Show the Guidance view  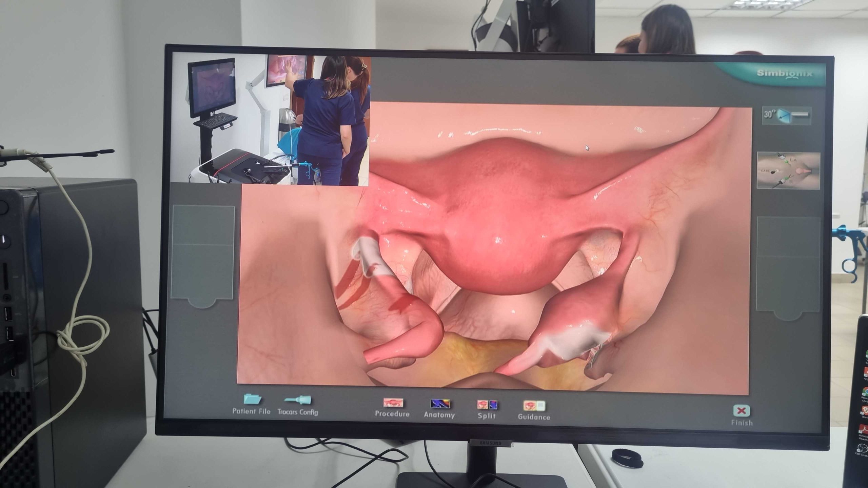pyautogui.click(x=534, y=406)
